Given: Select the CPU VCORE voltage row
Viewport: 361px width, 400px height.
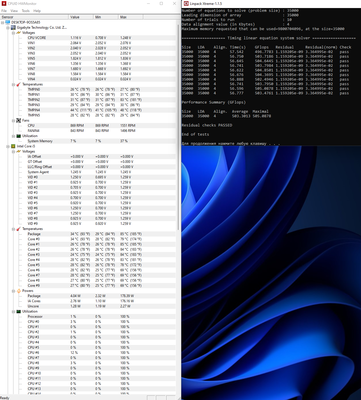Looking at the screenshot, I should (x=88, y=38).
